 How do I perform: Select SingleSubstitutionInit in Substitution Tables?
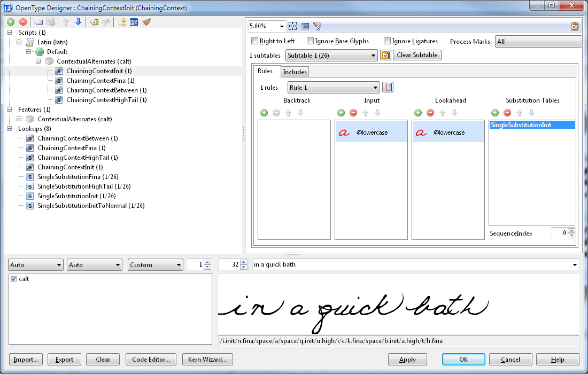coord(532,125)
